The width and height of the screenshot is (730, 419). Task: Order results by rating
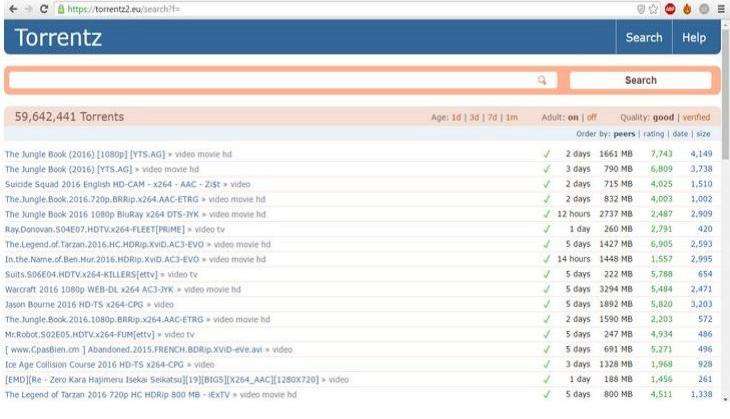pos(655,134)
